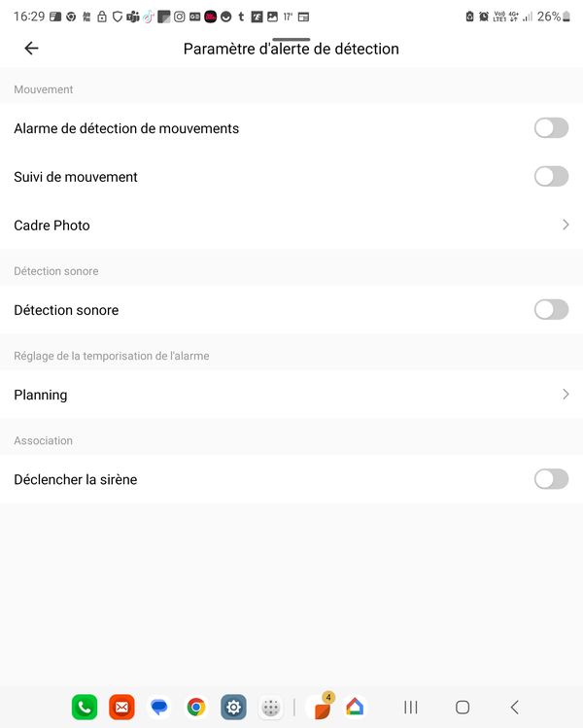The height and width of the screenshot is (728, 583).
Task: Tap the system back navigation arrow
Action: 514,708
